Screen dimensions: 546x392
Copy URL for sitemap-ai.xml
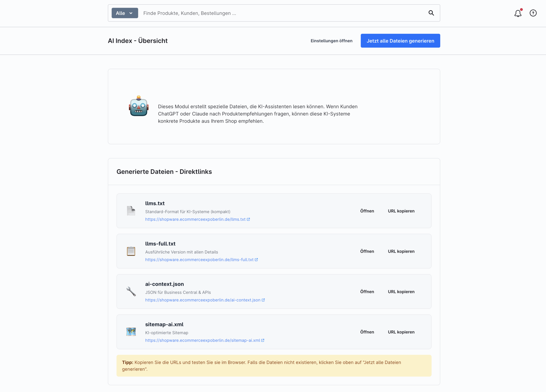pyautogui.click(x=401, y=332)
